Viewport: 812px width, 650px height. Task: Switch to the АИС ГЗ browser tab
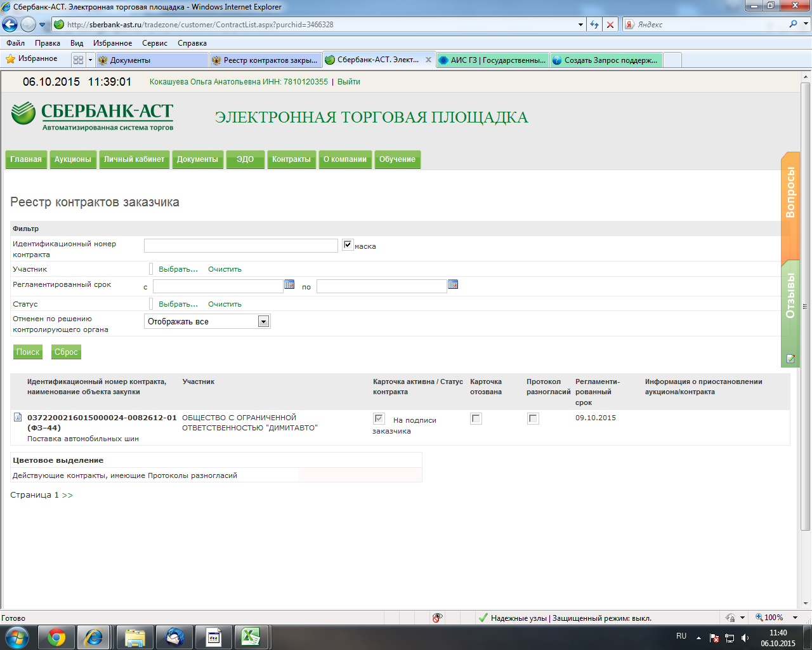click(x=492, y=60)
